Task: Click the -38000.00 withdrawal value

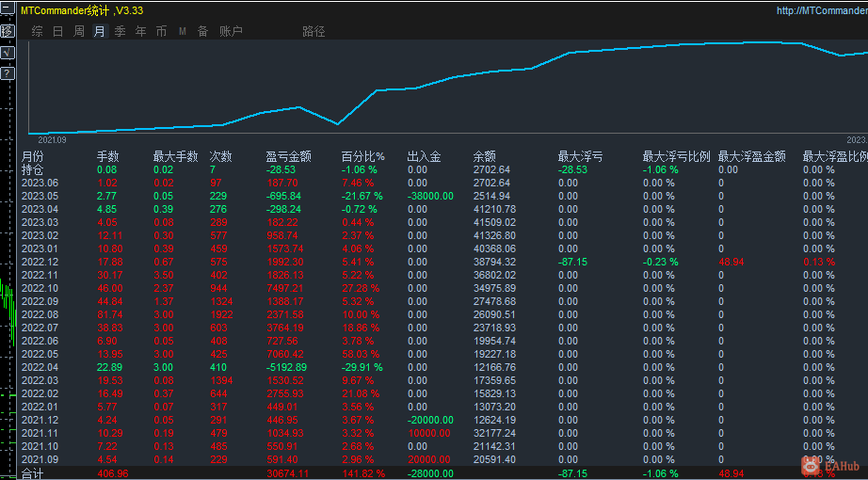Action: (x=430, y=196)
